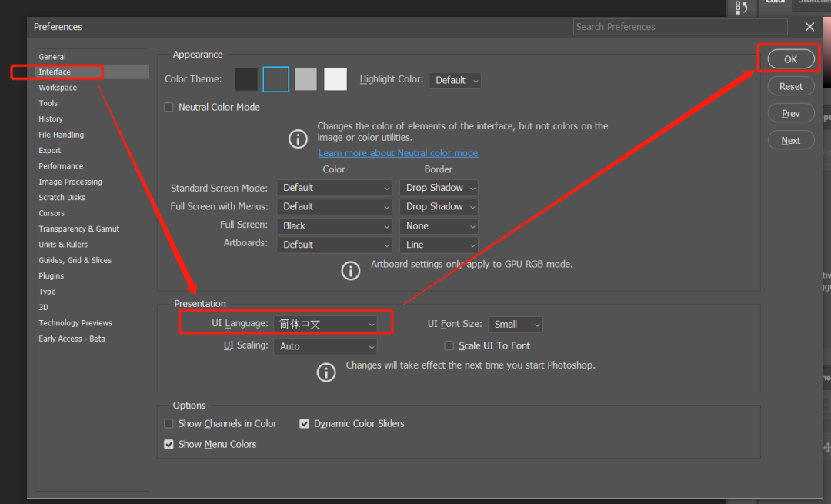
Task: Expand the Highlight Color dropdown
Action: (x=456, y=80)
